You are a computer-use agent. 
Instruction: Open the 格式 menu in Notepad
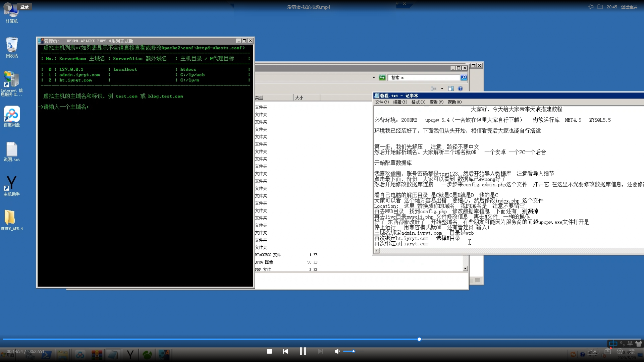click(x=418, y=102)
